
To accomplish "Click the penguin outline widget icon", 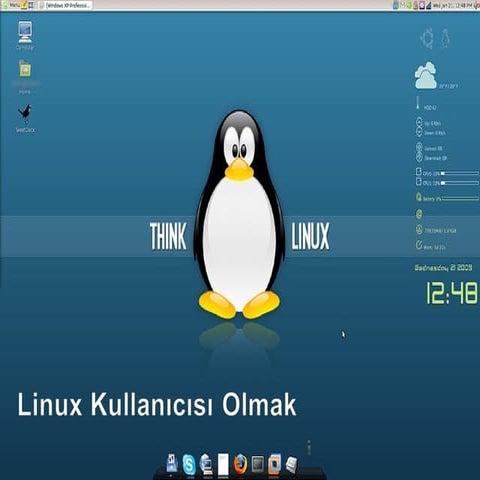I will click(x=445, y=38).
